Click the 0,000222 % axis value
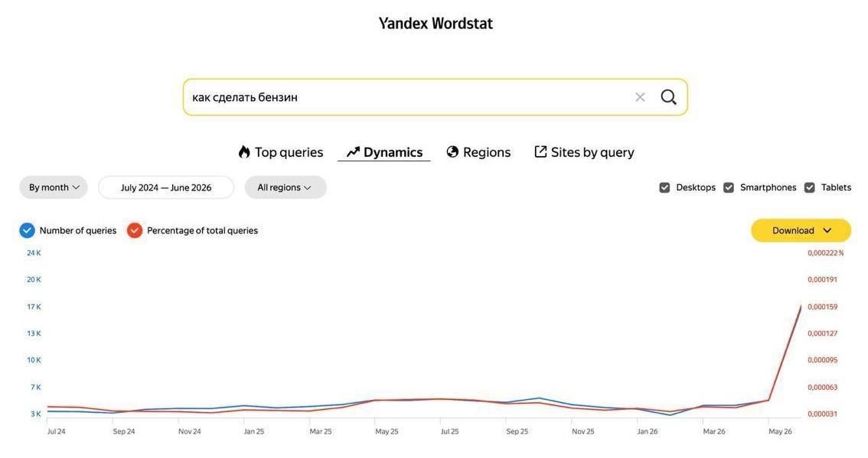Viewport: 868px width, 458px height. point(825,253)
